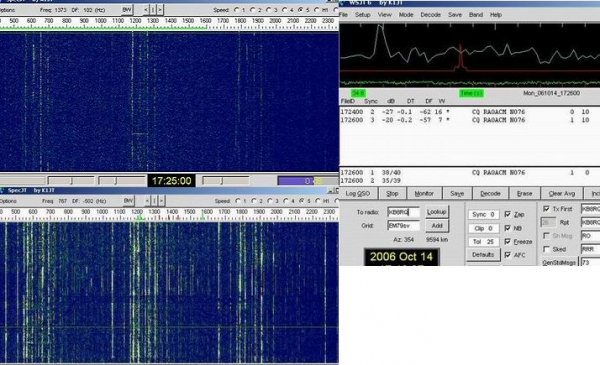Click the Sync 0 value box
The image size is (600, 365).
pyautogui.click(x=483, y=215)
